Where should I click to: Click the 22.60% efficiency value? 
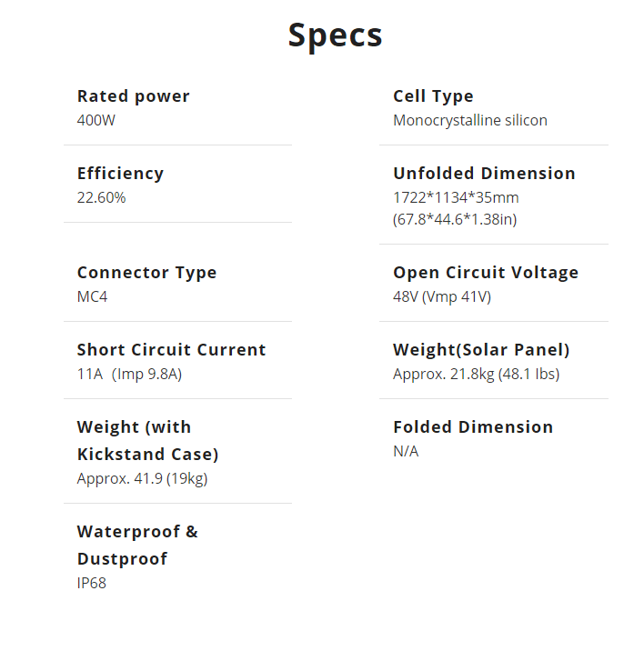tap(101, 197)
